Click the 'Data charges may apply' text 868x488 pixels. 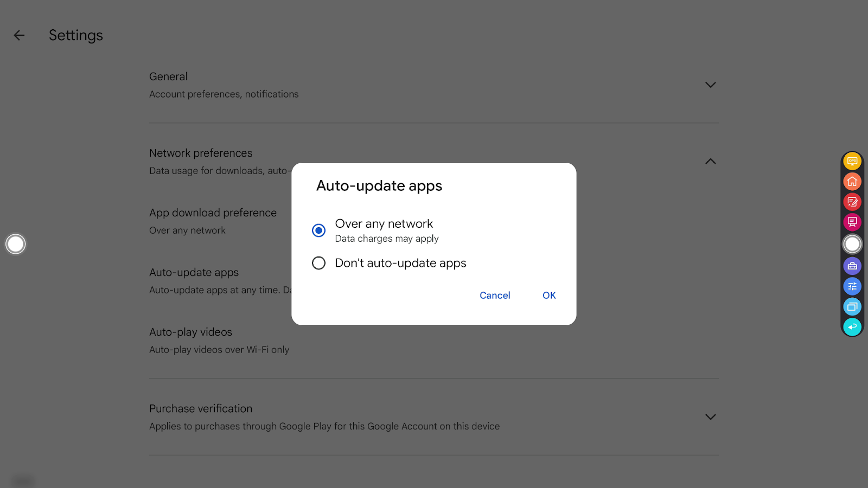click(387, 239)
